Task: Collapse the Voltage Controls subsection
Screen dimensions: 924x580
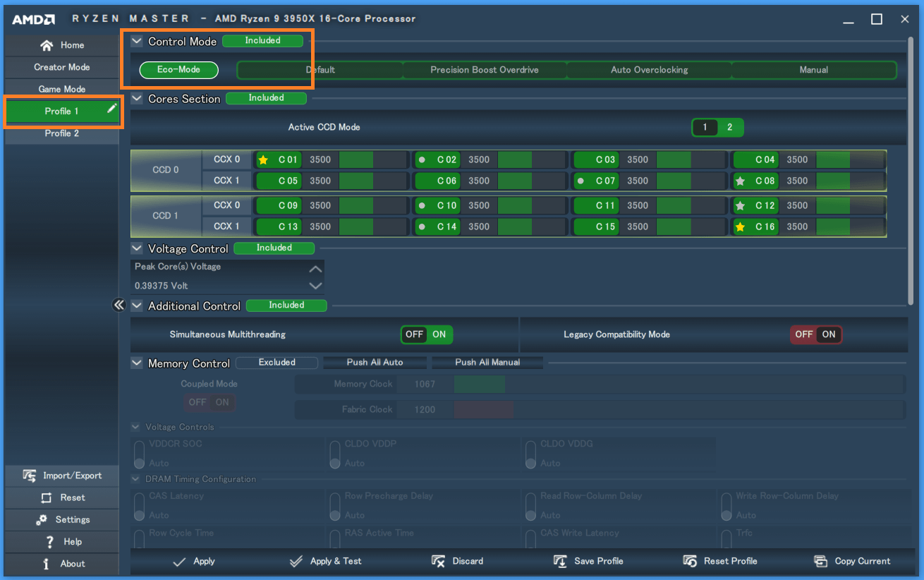Action: point(135,427)
